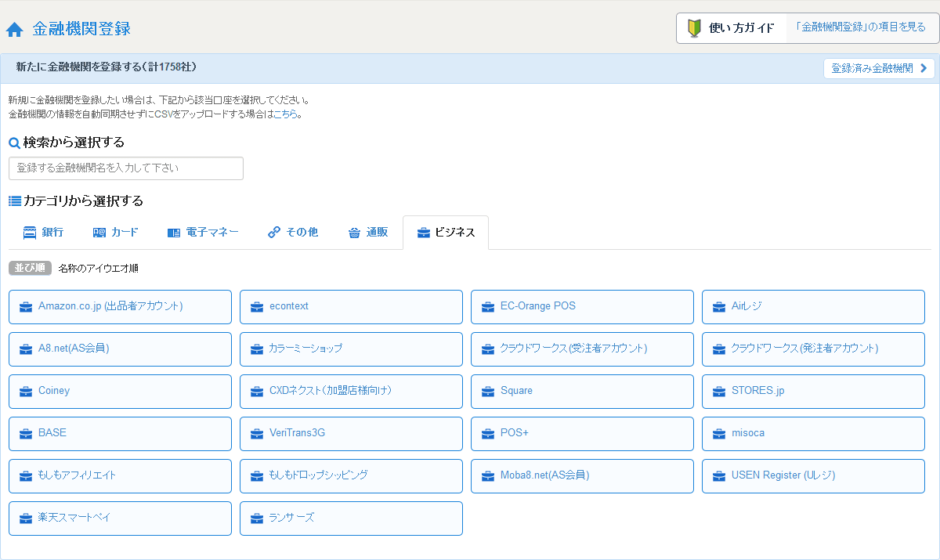Click the basket icon on the 通販 tab
Screen dimensions: 940x560
pos(354,233)
